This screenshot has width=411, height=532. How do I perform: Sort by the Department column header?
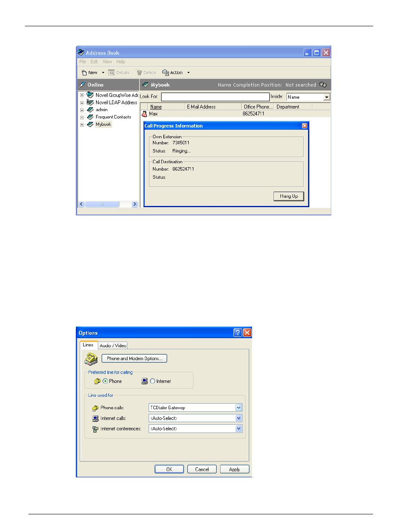pyautogui.click(x=293, y=107)
